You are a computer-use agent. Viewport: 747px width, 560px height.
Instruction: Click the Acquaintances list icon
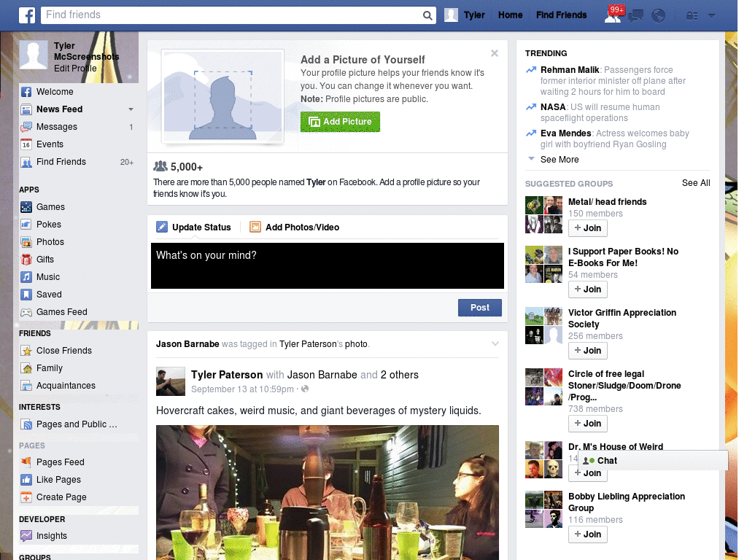click(x=26, y=386)
